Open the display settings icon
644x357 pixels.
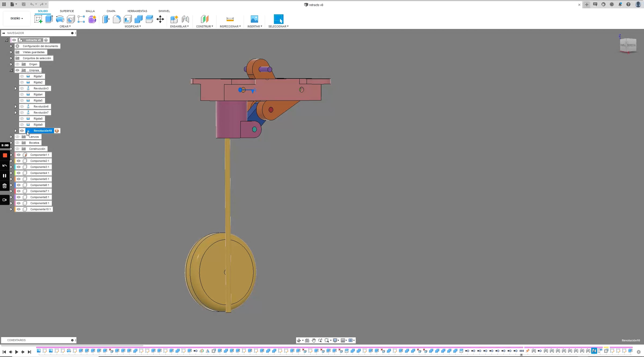[x=335, y=340]
